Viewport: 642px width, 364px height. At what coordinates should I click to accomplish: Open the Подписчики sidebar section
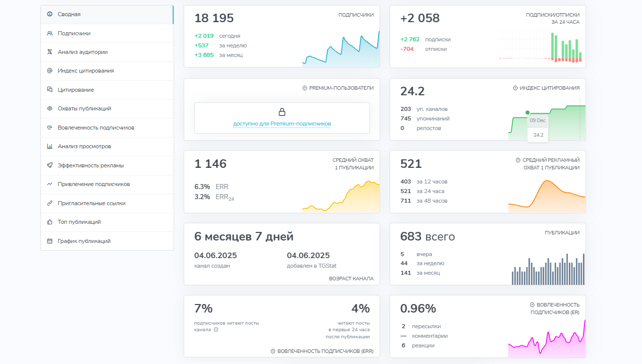[107, 33]
